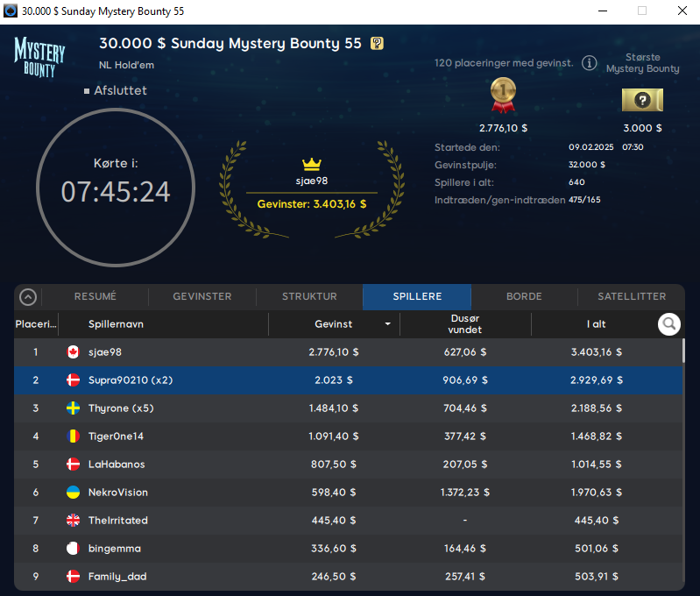Click the Gevinster: 3.403,16 $ text
The height and width of the screenshot is (596, 700).
click(312, 204)
